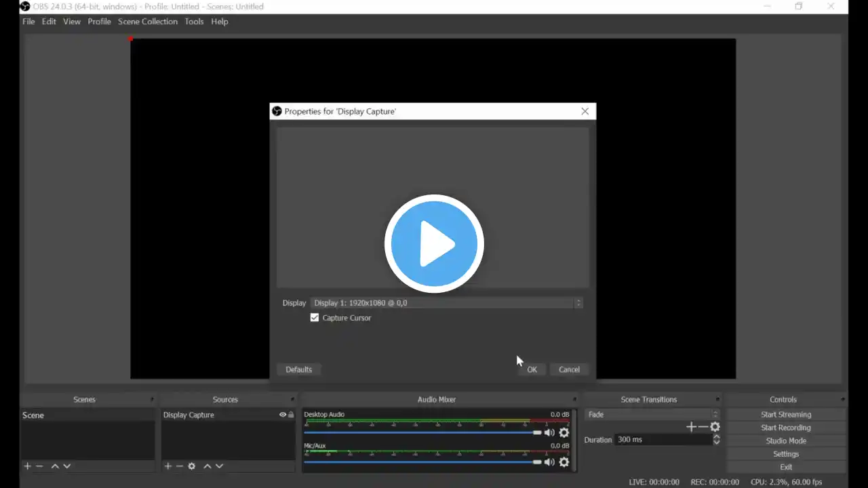Open the View menu
This screenshot has height=488, width=868.
pos(72,22)
